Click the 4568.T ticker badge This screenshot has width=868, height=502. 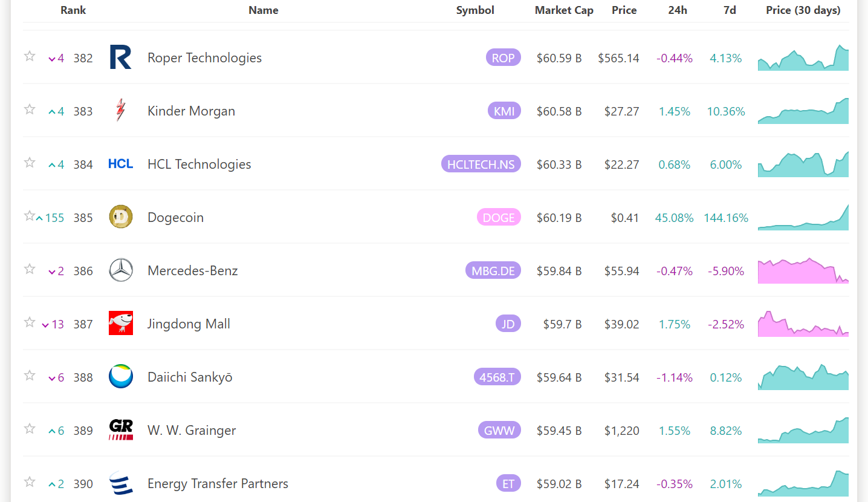click(x=497, y=377)
